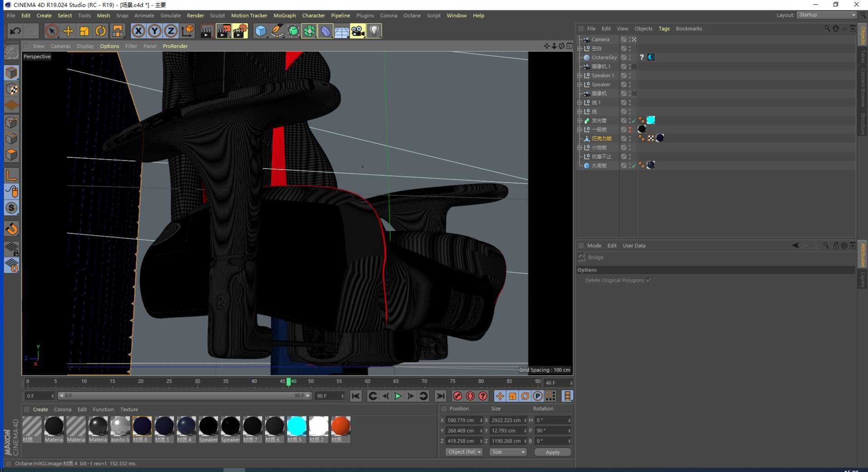Open the Size mode dropdown
The height and width of the screenshot is (472, 868).
509,452
